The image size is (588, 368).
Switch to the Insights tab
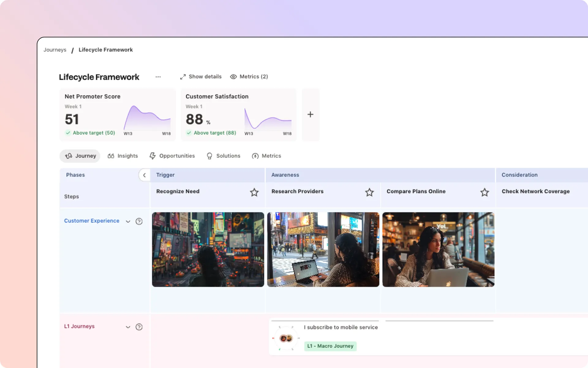tap(123, 156)
